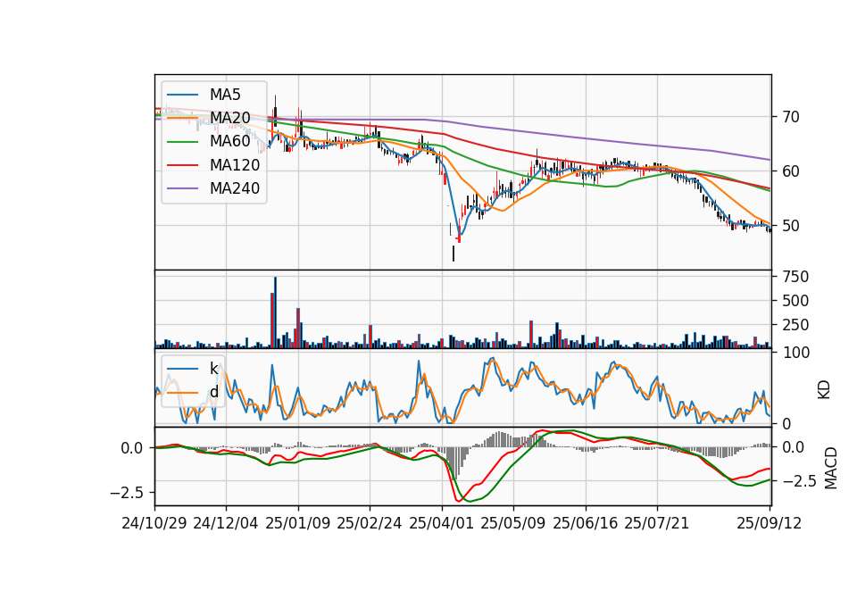Click the MA120 legend label

pos(235,165)
